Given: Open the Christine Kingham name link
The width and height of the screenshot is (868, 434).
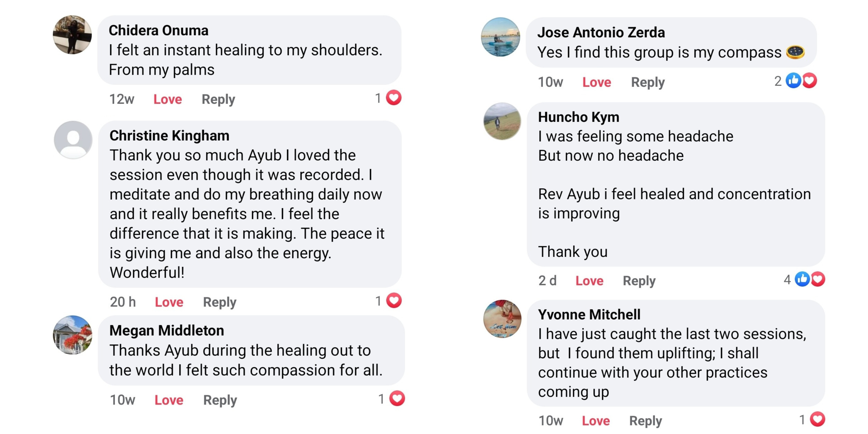Looking at the screenshot, I should (x=169, y=136).
